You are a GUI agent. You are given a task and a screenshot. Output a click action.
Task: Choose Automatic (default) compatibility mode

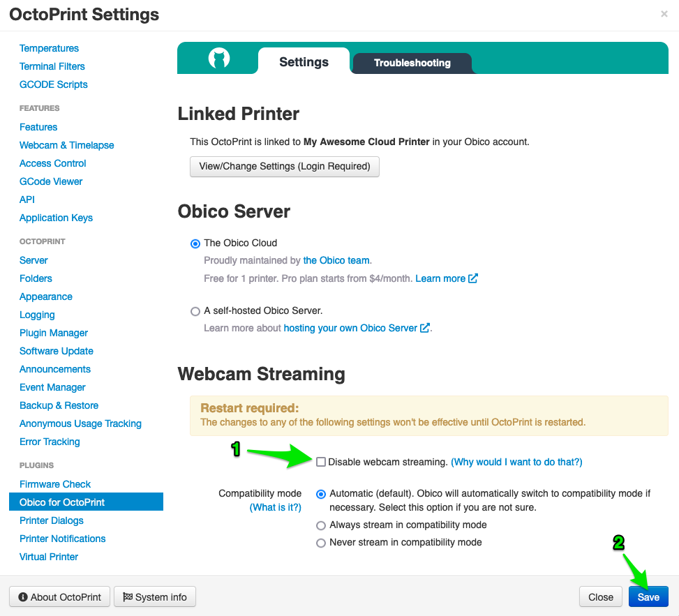pyautogui.click(x=321, y=494)
